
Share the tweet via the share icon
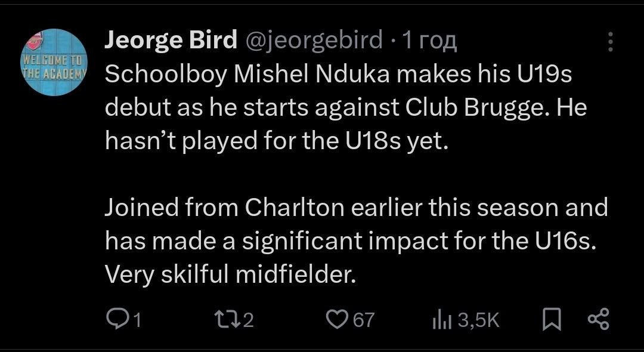pyautogui.click(x=598, y=320)
